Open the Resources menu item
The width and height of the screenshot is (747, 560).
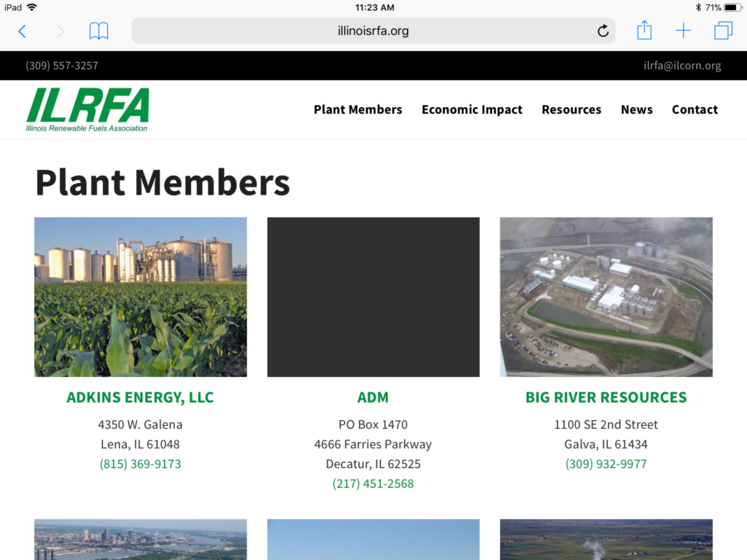coord(571,109)
